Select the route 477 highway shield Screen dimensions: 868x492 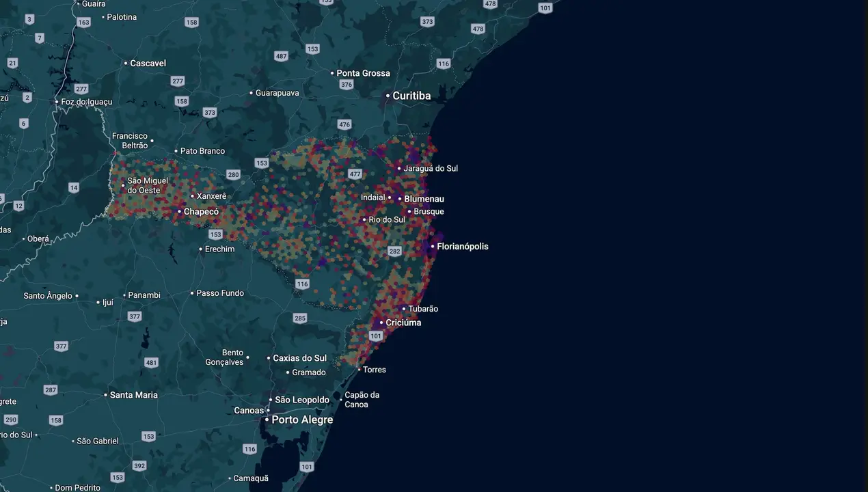(355, 174)
